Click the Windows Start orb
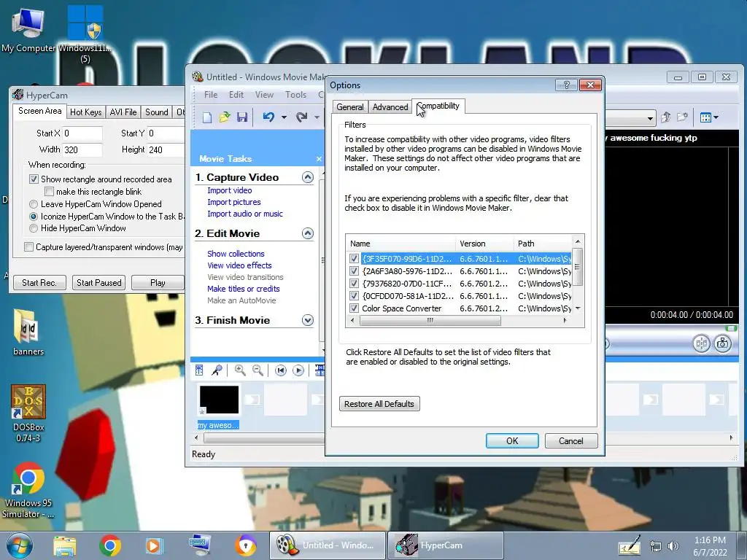 point(20,545)
